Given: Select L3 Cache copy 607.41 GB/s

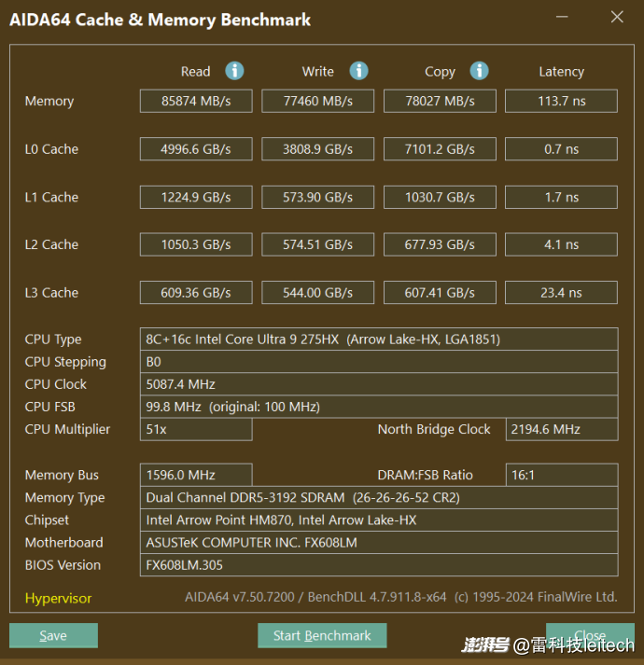Looking at the screenshot, I should point(440,293).
